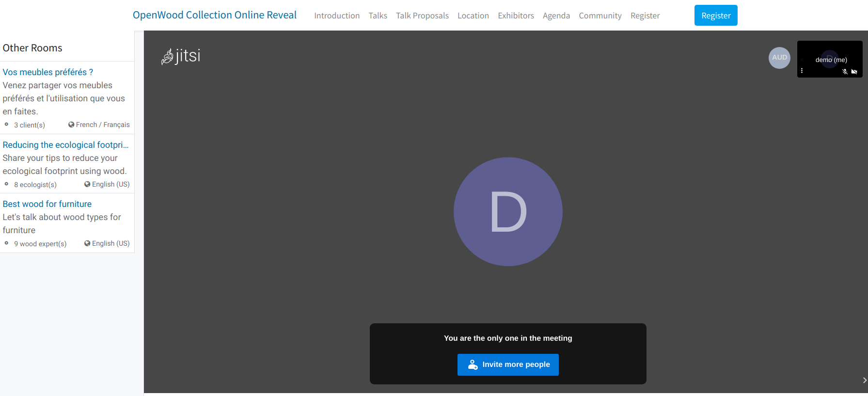Open the Talks menu item
The width and height of the screenshot is (868, 396).
click(378, 16)
